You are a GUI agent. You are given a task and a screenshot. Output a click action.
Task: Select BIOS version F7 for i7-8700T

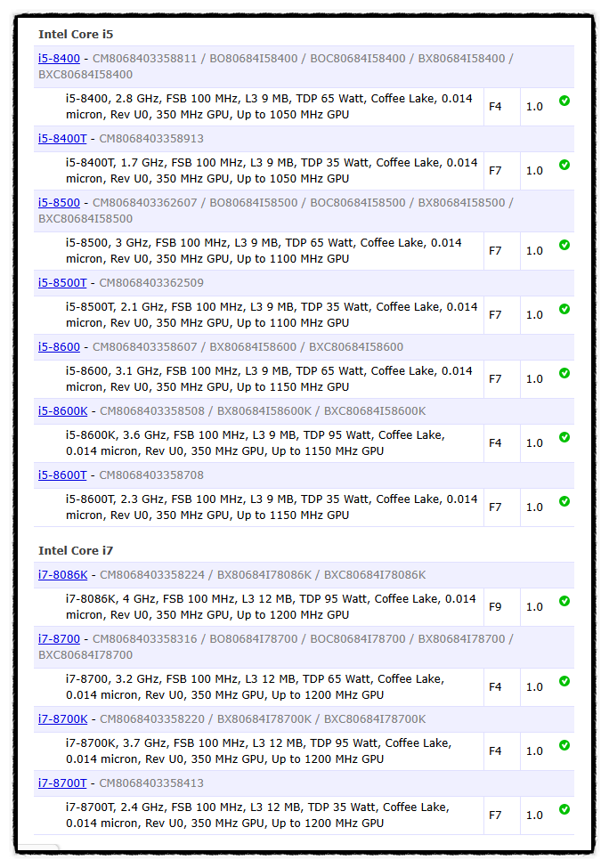pos(495,815)
